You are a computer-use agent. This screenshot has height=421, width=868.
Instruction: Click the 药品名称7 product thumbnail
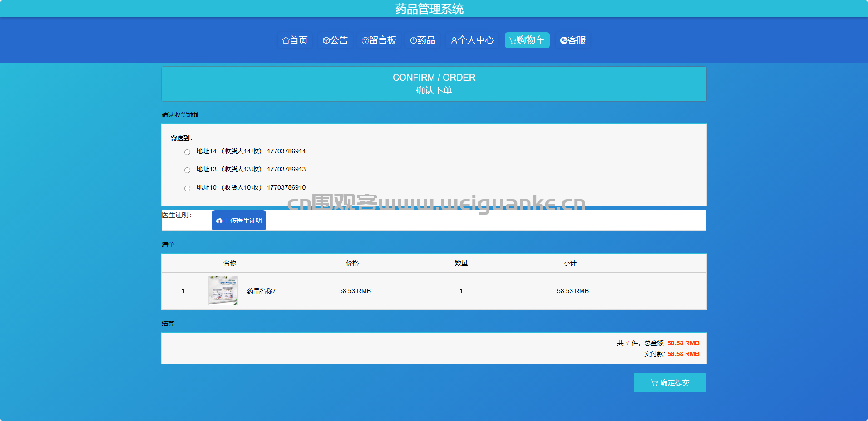coord(223,290)
